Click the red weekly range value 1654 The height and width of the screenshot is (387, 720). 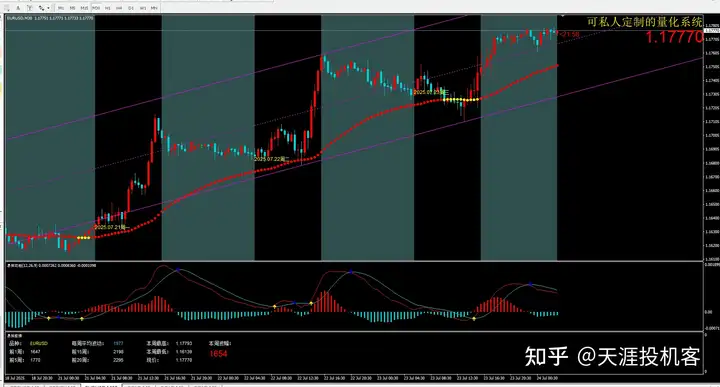(218, 353)
